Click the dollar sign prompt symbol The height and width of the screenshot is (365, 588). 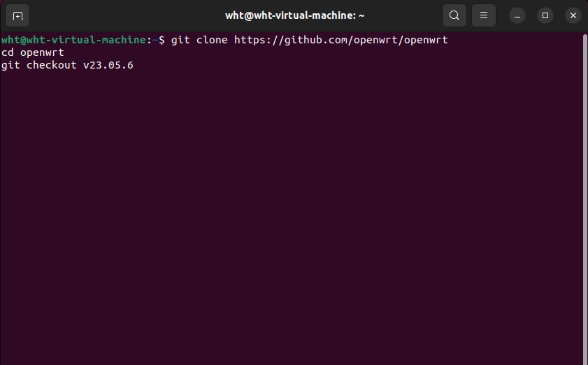(x=163, y=41)
